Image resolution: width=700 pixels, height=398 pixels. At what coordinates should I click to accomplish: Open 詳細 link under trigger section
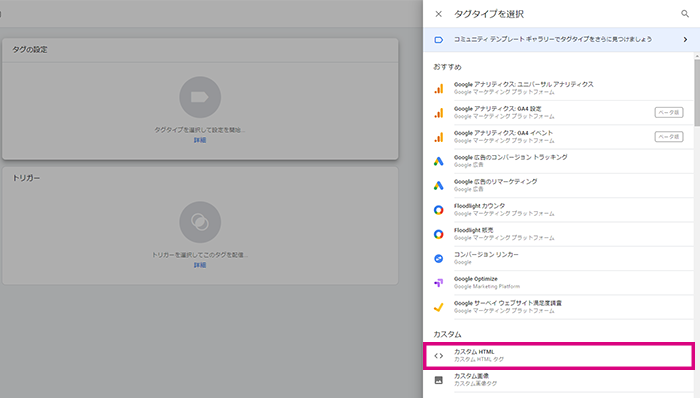[x=200, y=265]
